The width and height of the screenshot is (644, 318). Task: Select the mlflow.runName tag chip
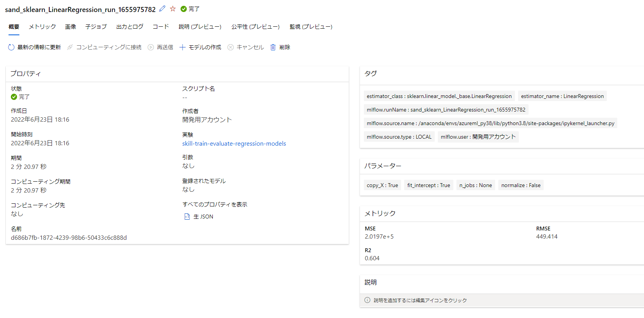446,110
